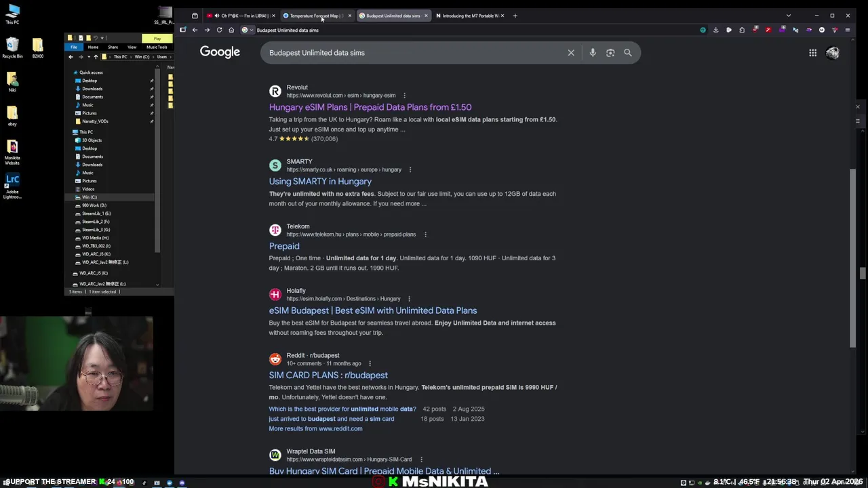Open More results from www.reddit.com
Image resolution: width=868 pixels, height=488 pixels.
pos(315,428)
